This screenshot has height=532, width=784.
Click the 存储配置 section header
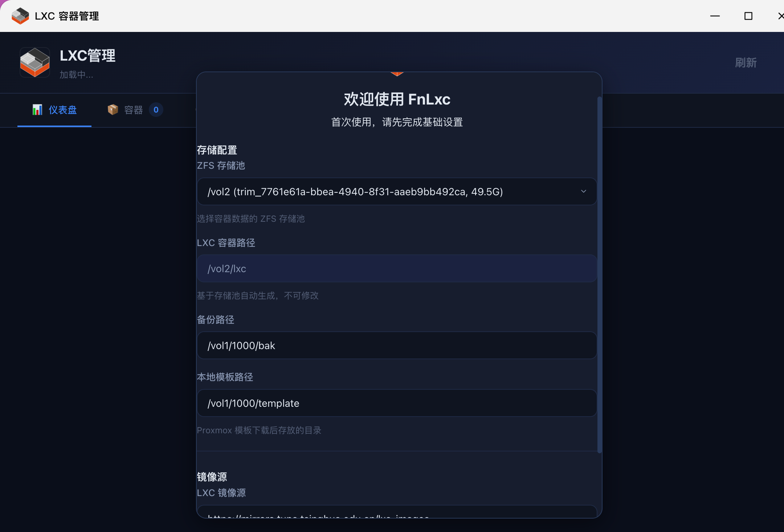tap(217, 150)
